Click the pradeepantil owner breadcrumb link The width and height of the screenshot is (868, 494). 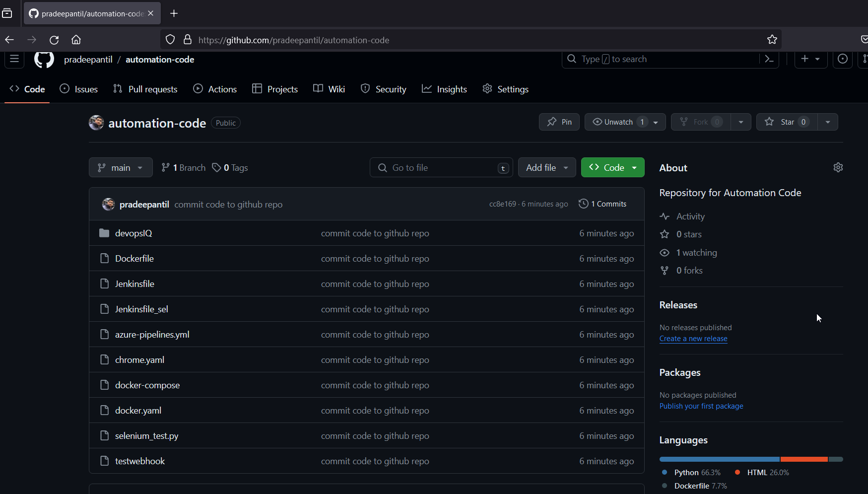(x=88, y=59)
